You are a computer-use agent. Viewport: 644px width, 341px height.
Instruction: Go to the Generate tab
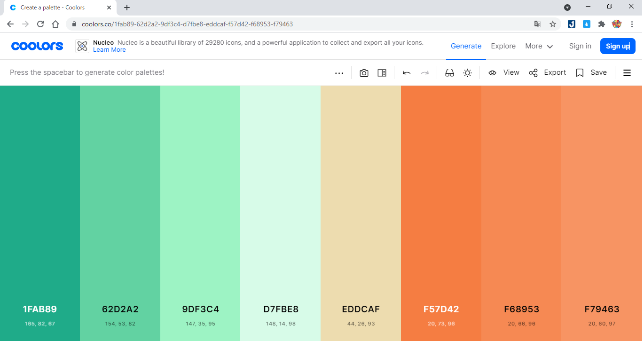[466, 46]
